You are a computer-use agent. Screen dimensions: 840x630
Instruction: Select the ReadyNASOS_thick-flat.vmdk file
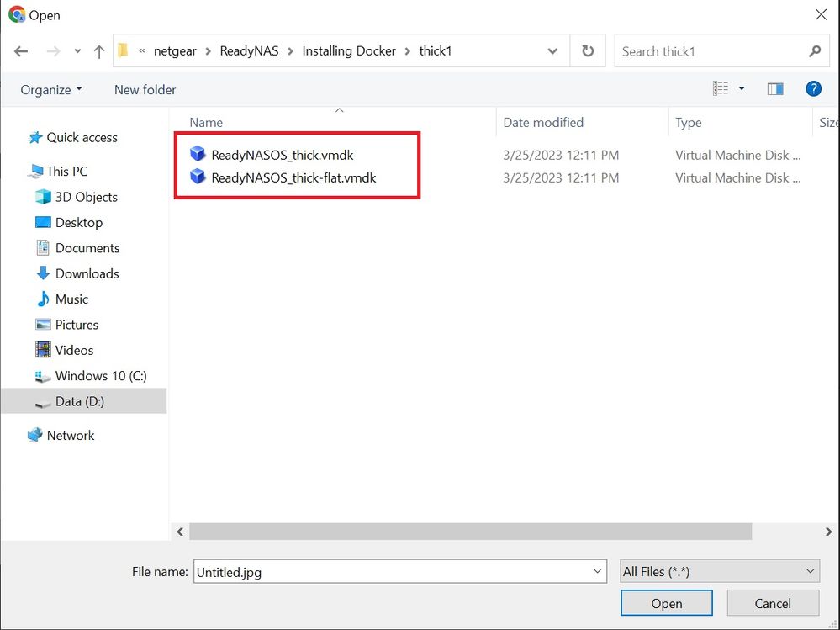pyautogui.click(x=293, y=177)
